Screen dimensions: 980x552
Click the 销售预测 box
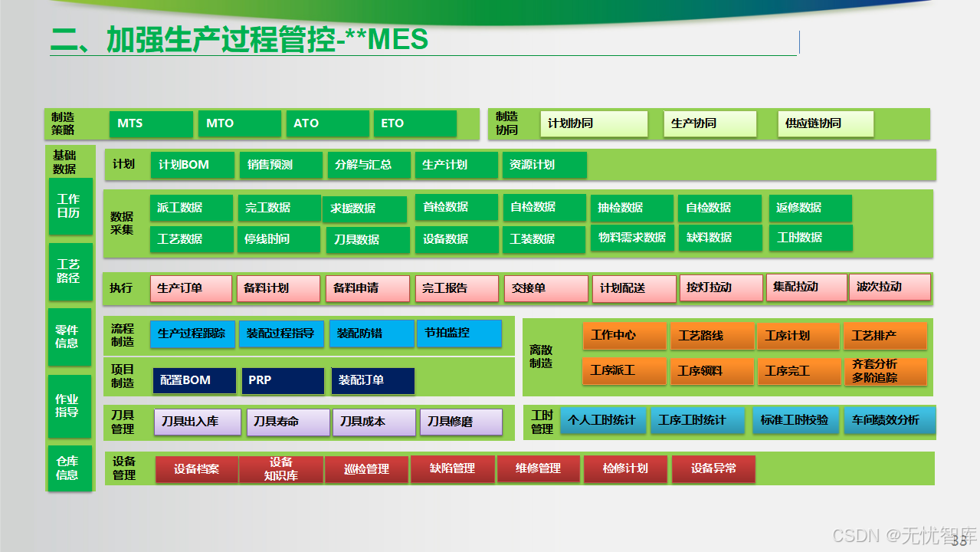tap(280, 165)
